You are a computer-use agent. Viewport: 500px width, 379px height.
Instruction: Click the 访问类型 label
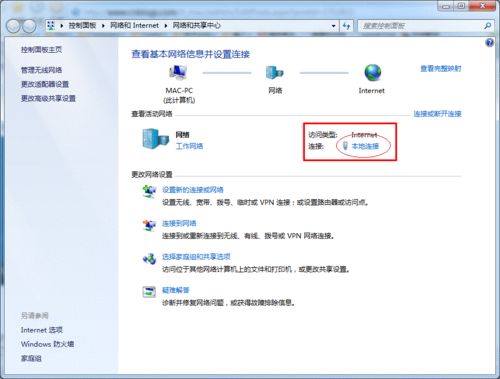[x=323, y=135]
